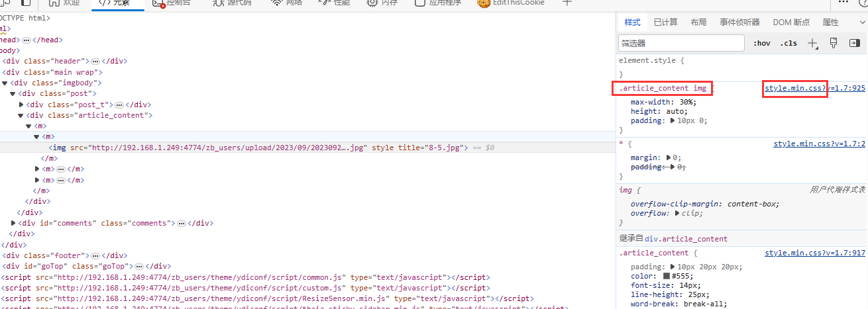The height and width of the screenshot is (309, 868).
Task: Open style.min.css?v=1.7:925 source link
Action: 815,88
